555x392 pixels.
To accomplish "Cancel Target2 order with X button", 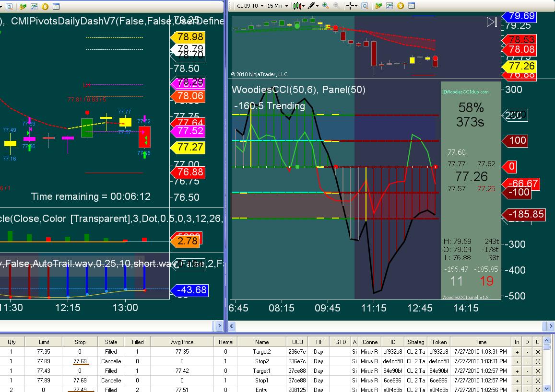I will point(538,352).
